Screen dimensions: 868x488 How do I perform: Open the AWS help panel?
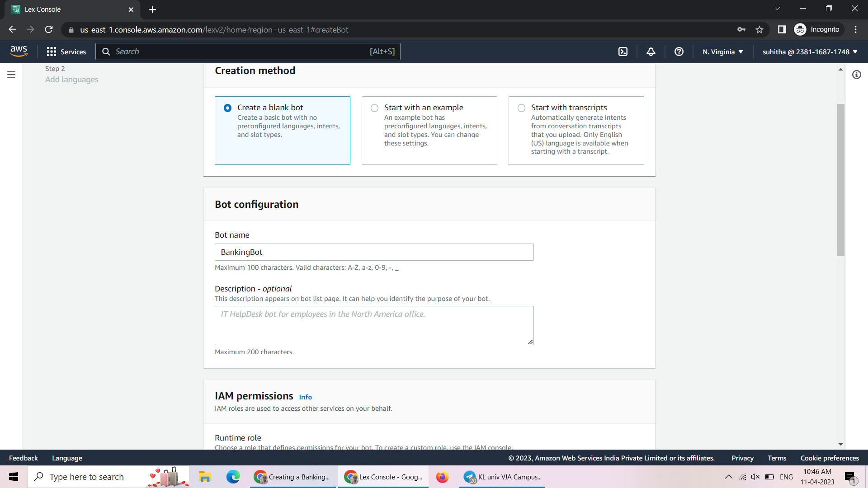679,52
